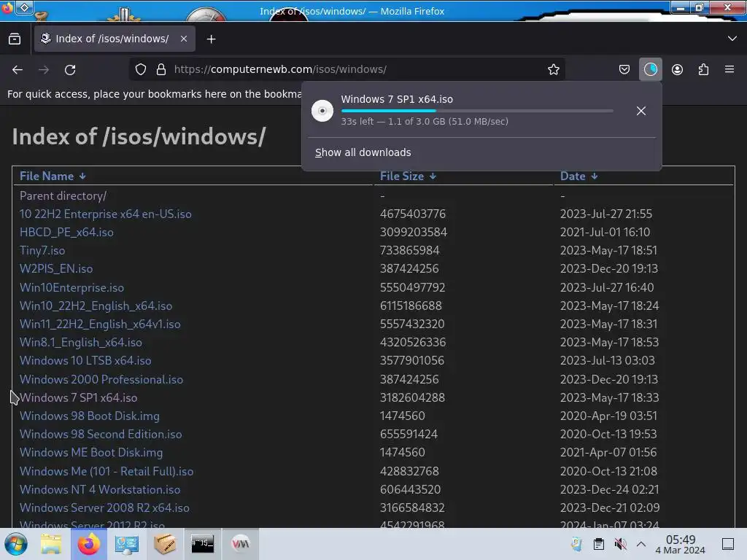747x560 pixels.
Task: Click the Windows NT 4 Workstation.iso link
Action: coord(99,489)
